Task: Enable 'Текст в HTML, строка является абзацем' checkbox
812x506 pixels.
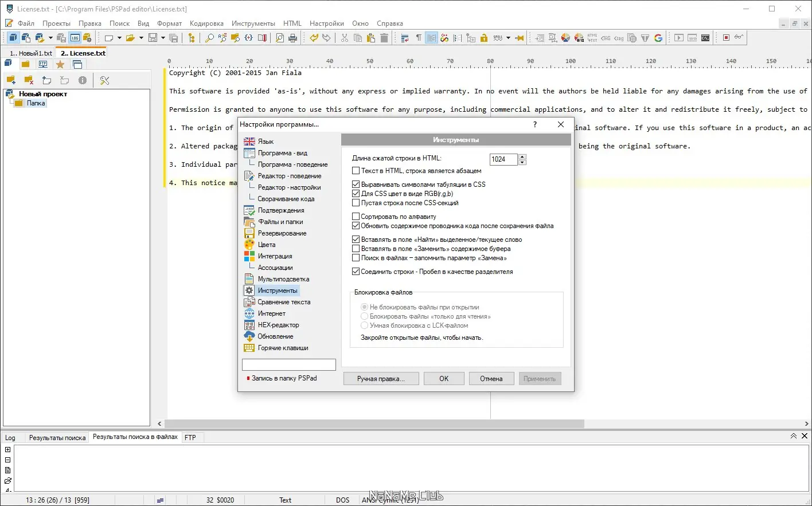Action: (356, 171)
